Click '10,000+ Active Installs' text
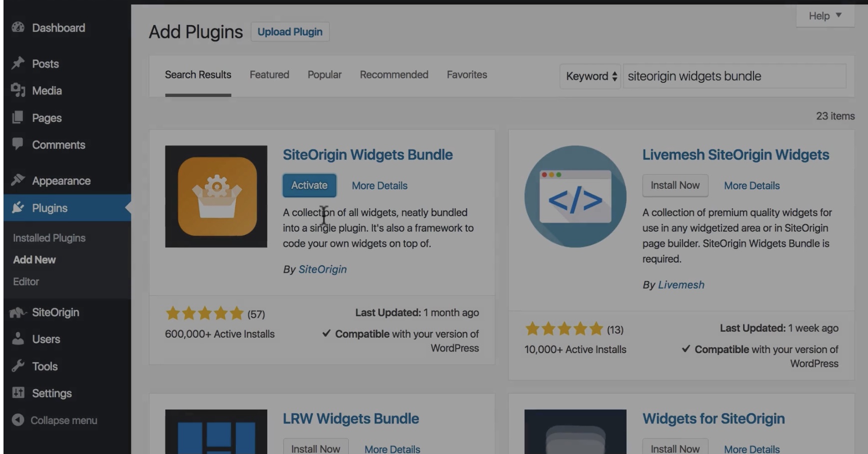Screen dimensions: 868x454 575,350
